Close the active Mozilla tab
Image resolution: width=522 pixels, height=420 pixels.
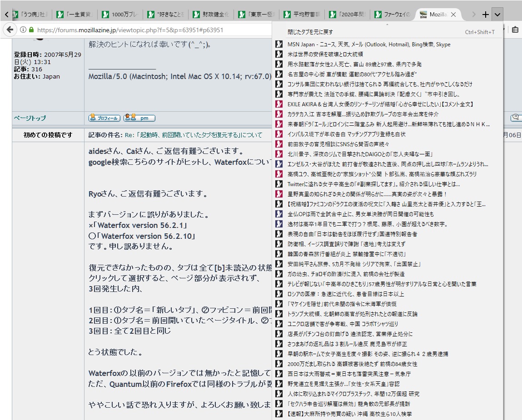click(453, 15)
